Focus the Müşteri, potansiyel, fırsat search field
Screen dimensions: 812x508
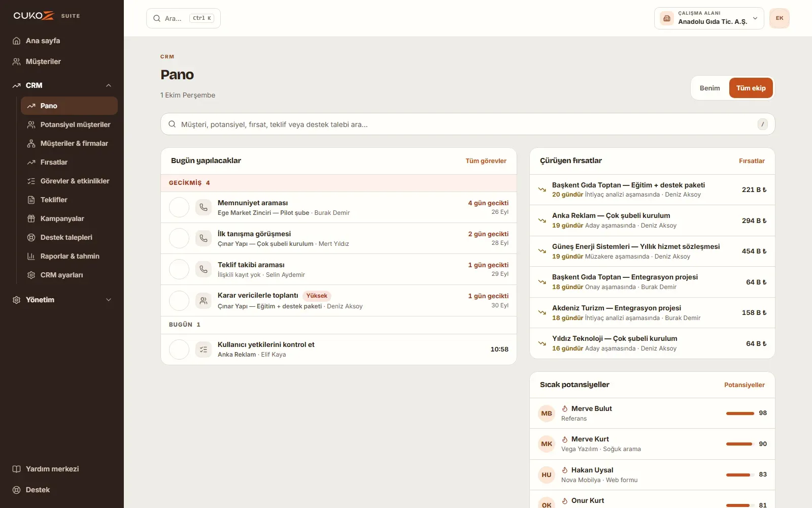pyautogui.click(x=467, y=124)
